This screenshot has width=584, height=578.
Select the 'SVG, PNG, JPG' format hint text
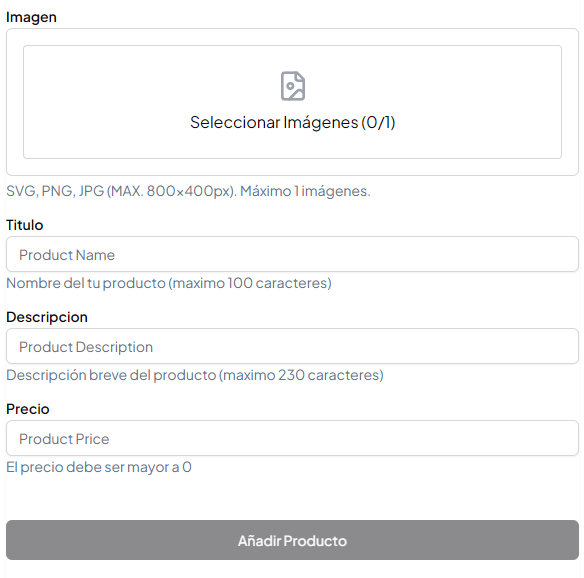pyautogui.click(x=55, y=191)
